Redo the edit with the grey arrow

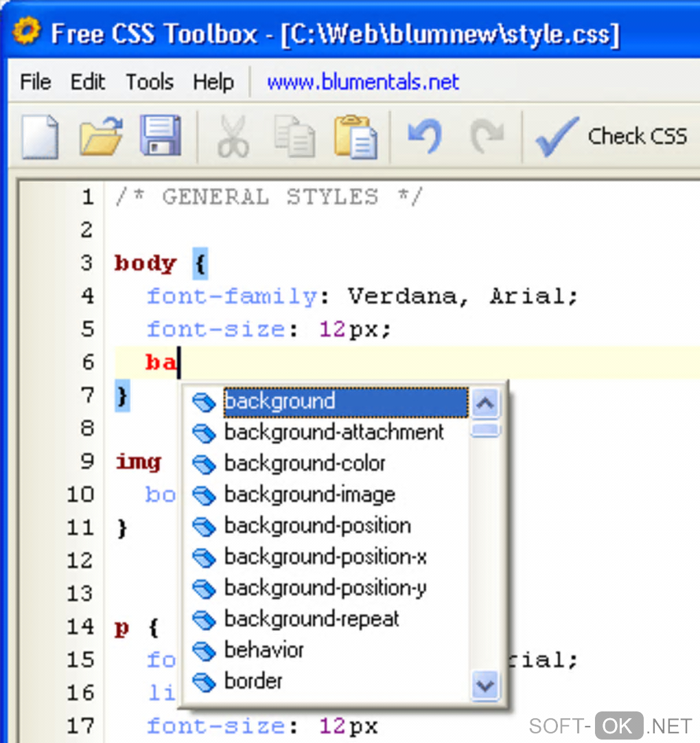487,137
